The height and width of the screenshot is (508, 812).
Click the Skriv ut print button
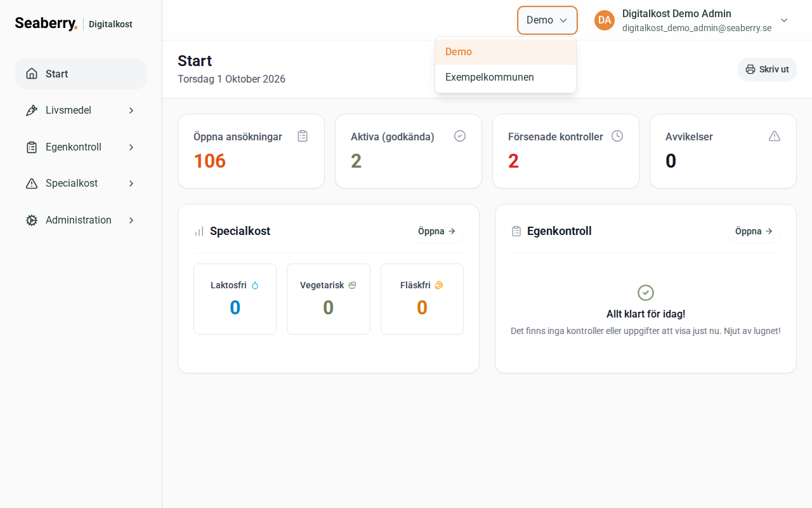(x=767, y=69)
